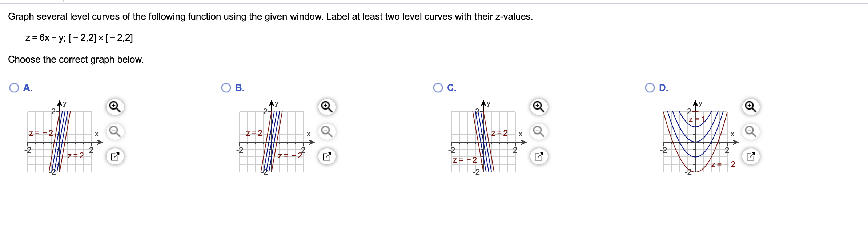Zoom in on the graph for option C
The image size is (868, 238).
click(x=538, y=106)
